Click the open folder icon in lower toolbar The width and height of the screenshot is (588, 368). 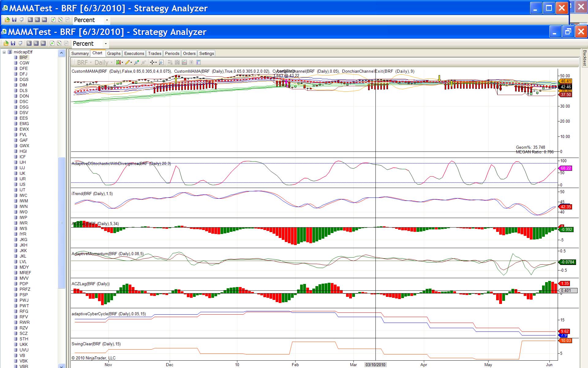(6, 43)
